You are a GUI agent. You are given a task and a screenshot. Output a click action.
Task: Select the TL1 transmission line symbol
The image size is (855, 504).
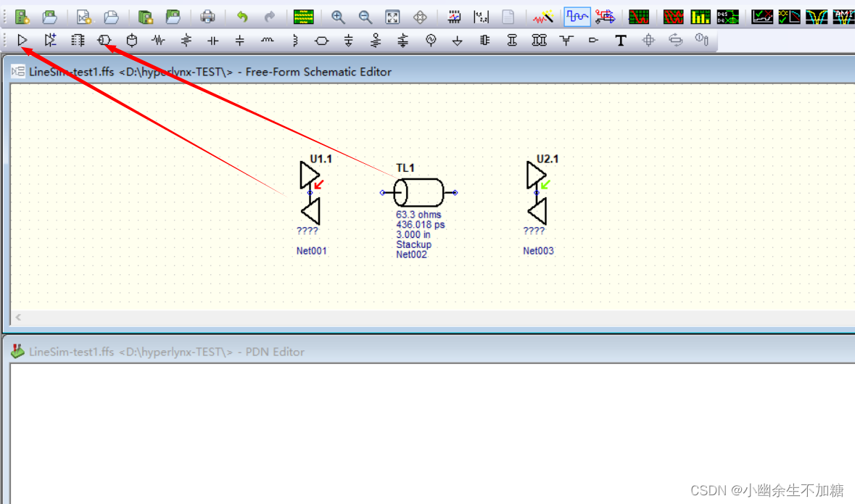pos(418,193)
